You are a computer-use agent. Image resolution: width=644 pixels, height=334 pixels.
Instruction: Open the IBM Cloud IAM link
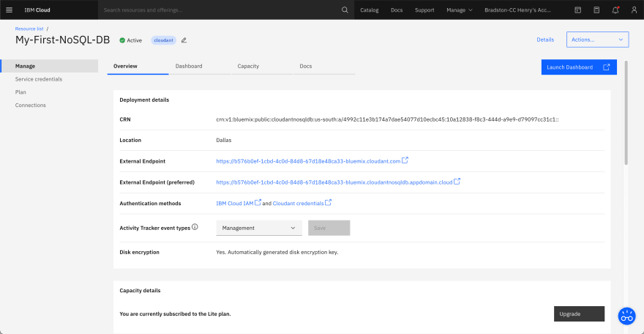click(234, 204)
